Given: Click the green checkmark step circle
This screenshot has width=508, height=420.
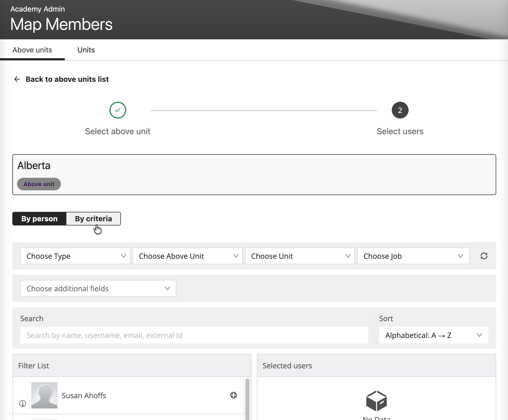Looking at the screenshot, I should point(118,110).
